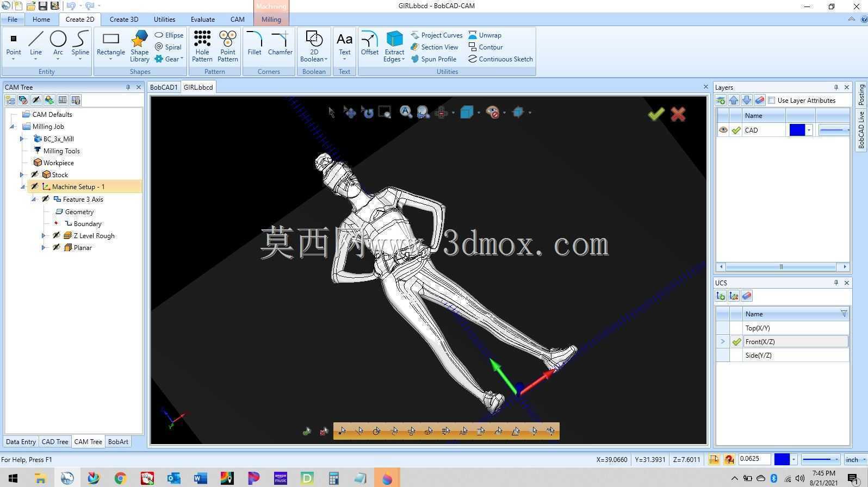Click the Unwrap utility

click(485, 35)
